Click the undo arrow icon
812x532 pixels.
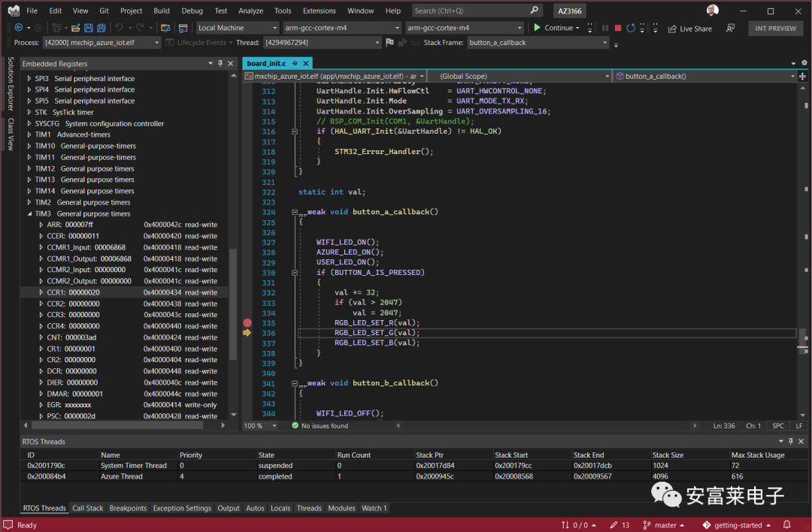pos(119,28)
